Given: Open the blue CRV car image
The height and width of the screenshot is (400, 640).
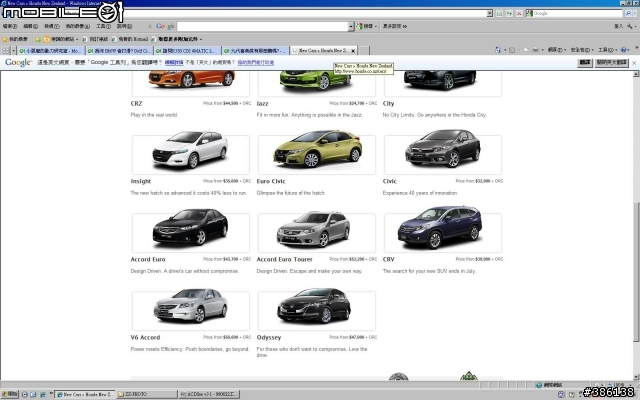Looking at the screenshot, I should [440, 227].
